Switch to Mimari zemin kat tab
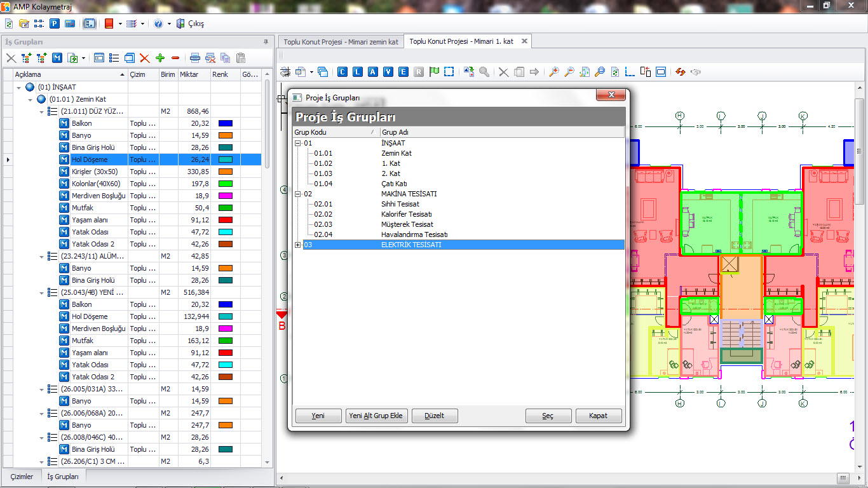This screenshot has height=488, width=868. tap(341, 41)
